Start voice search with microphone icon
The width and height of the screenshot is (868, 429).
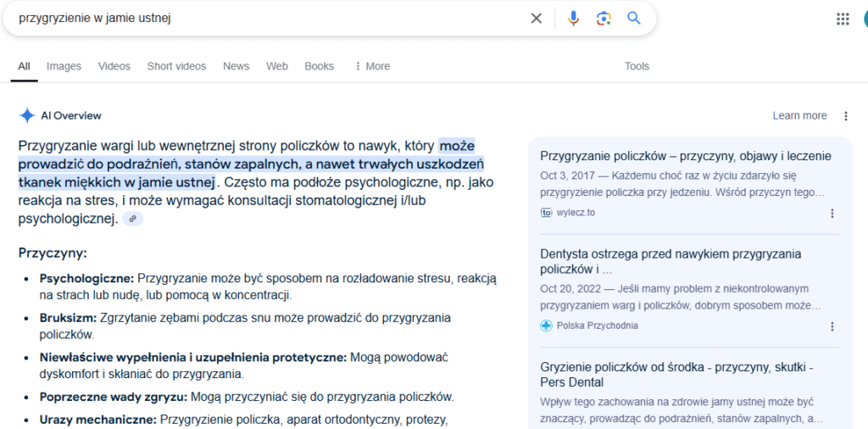[x=573, y=19]
